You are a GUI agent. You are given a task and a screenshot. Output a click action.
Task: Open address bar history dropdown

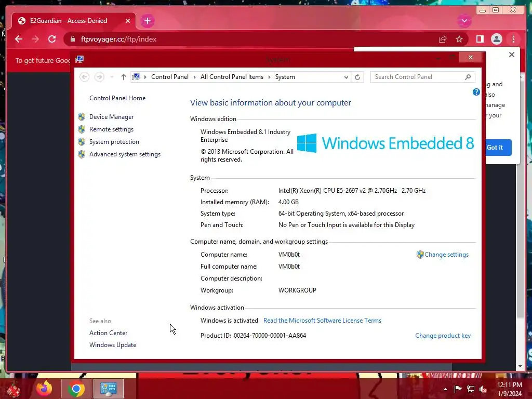[x=345, y=77]
